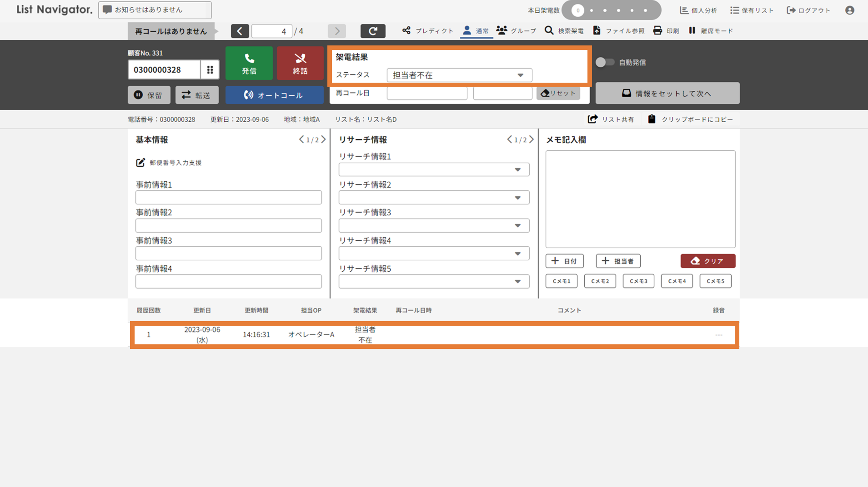Viewport: 868px width, 487px height.
Task: Click クリップボードにコピー clipboard icon
Action: coord(652,119)
